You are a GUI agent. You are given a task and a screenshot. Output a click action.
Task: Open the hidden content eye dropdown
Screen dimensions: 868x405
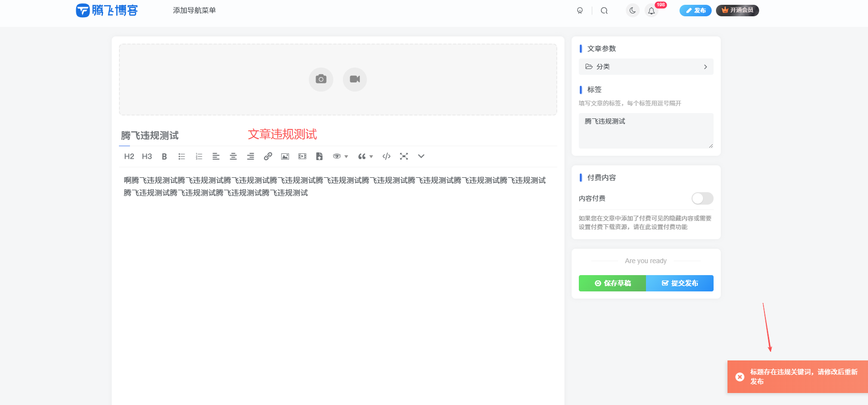(340, 156)
